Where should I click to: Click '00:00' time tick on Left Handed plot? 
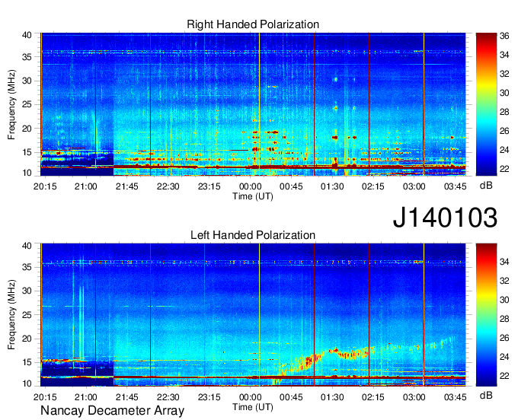[250, 397]
